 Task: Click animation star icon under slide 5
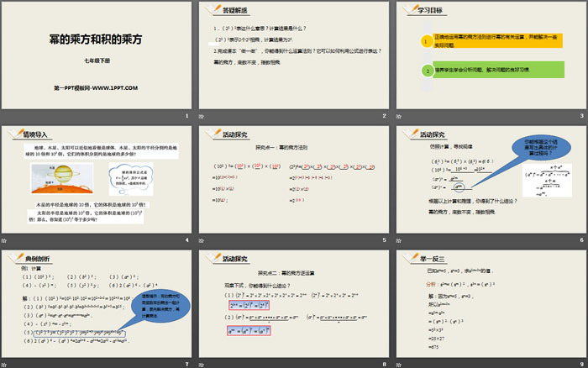tap(202, 240)
